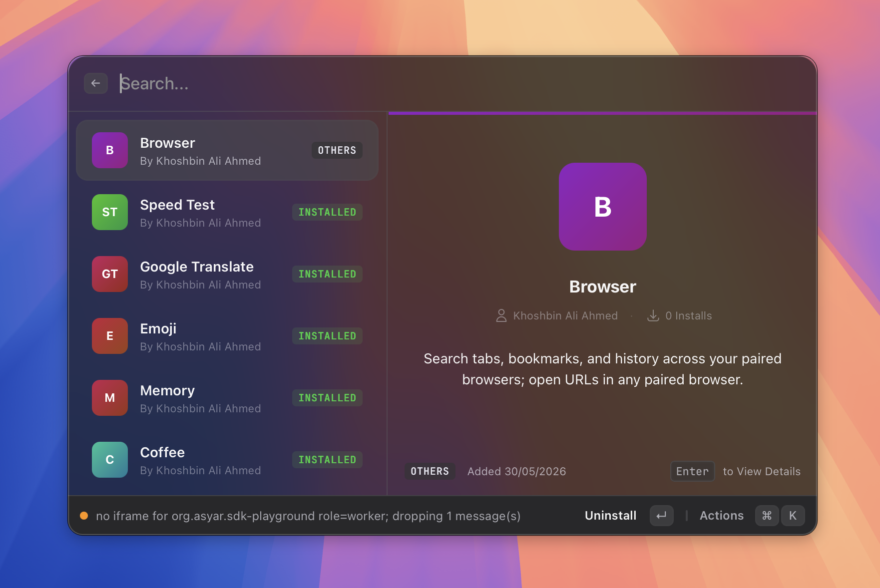
Task: Click INSTALLED badge for Coffee
Action: pos(327,460)
